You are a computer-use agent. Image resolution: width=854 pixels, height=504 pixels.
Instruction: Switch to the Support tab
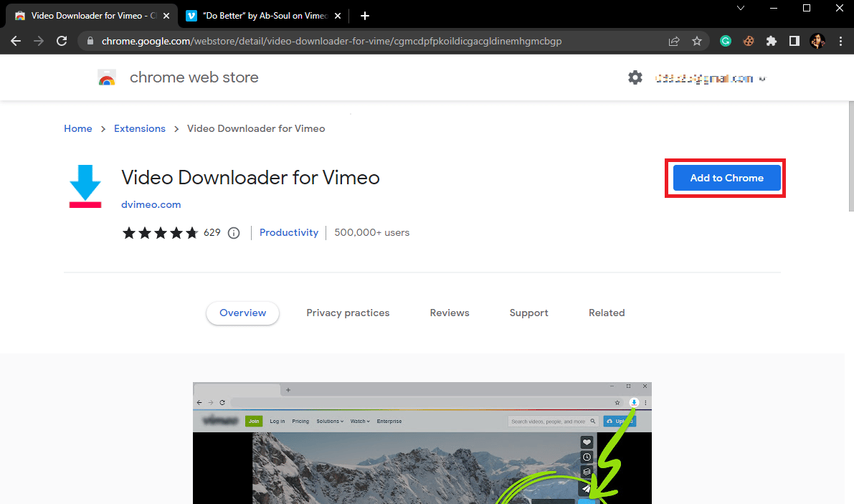tap(529, 313)
